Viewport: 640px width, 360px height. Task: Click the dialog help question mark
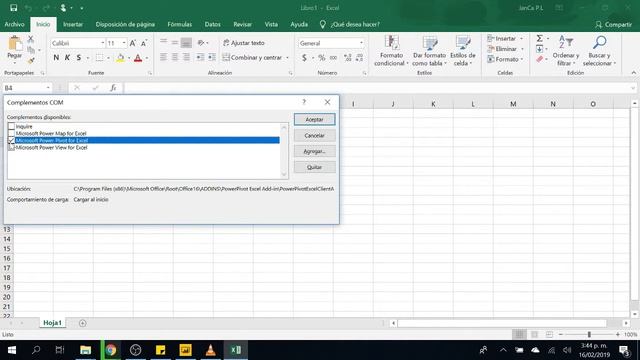pyautogui.click(x=304, y=102)
